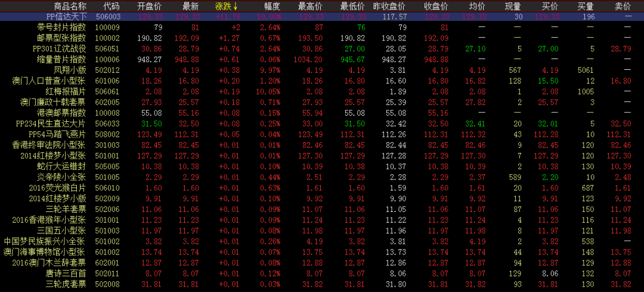
Task: Select the 三轮羊套票 row
Action: pos(322,209)
